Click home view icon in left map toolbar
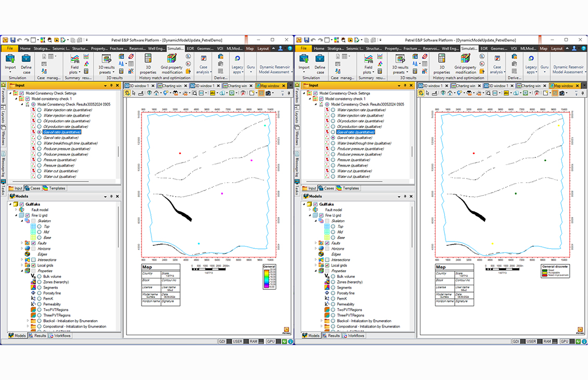This screenshot has height=380, width=588. 157,93
